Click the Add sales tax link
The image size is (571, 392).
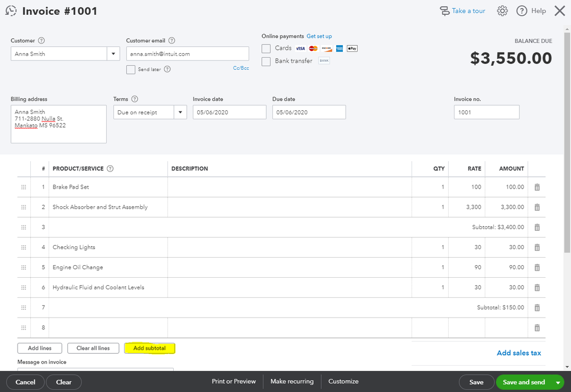pos(519,353)
